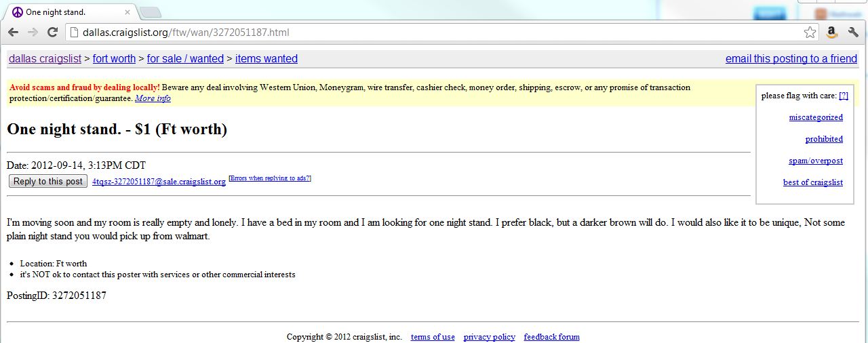Click the 'Location: Ft worth' bullet

point(54,264)
